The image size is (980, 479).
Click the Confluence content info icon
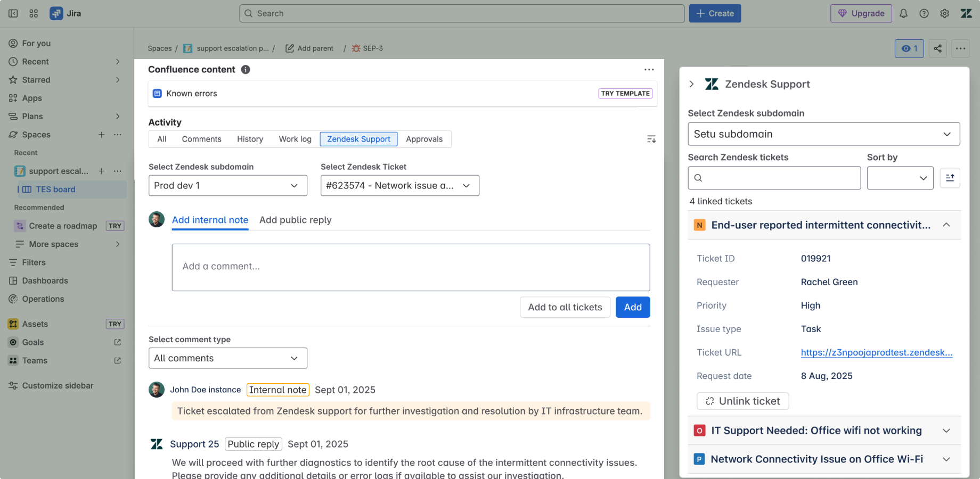pyautogui.click(x=246, y=70)
